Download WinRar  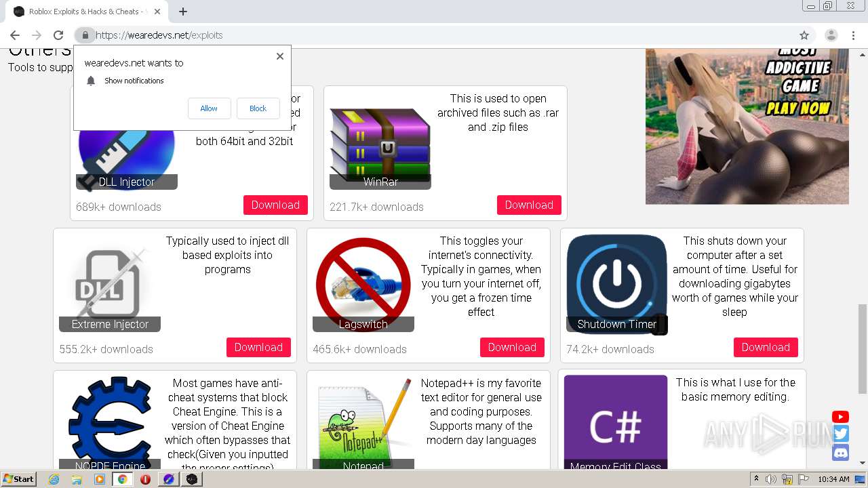529,205
